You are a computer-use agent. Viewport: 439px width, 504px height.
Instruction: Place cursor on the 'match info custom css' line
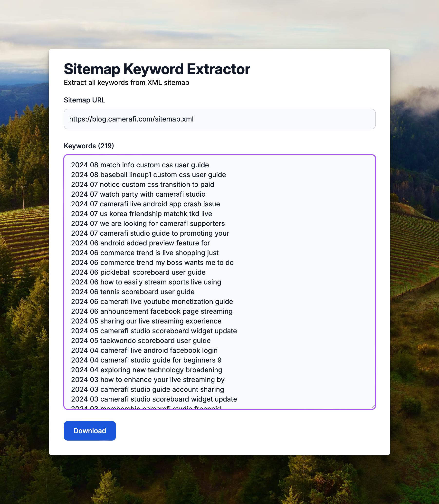140,165
